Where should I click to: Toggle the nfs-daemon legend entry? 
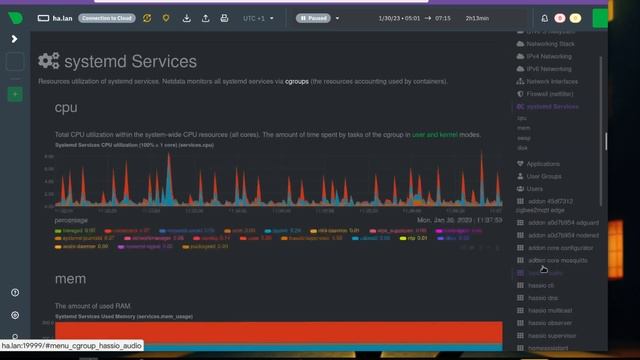[x=336, y=230]
